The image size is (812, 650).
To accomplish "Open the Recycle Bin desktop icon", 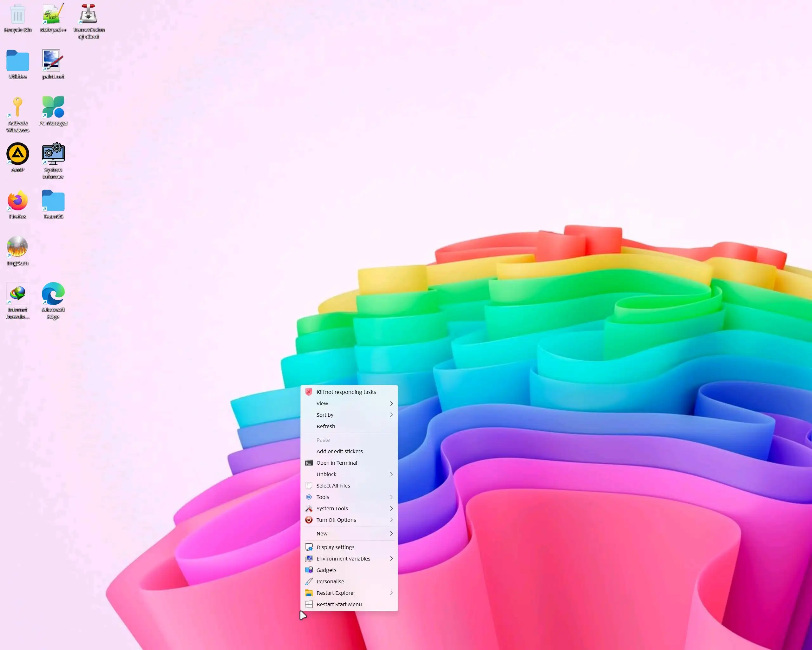I will (x=17, y=15).
